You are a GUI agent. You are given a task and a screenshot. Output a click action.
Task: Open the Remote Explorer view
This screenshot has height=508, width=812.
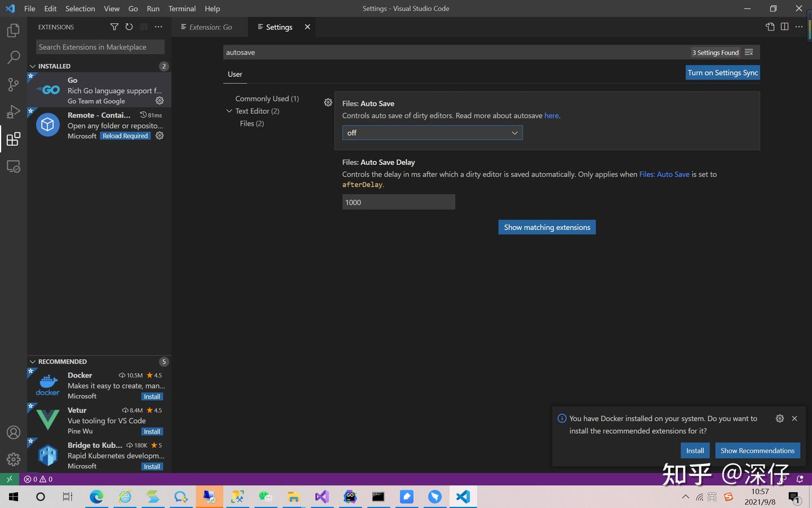click(x=13, y=166)
